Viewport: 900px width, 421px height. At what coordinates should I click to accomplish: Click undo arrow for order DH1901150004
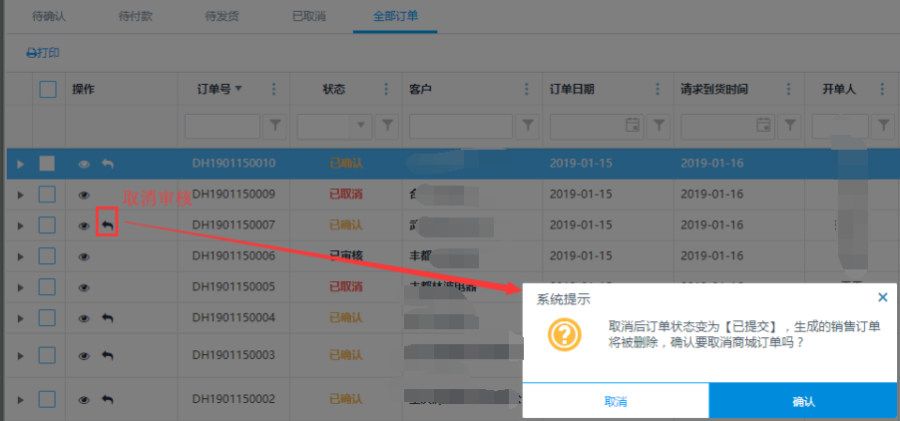point(107,318)
